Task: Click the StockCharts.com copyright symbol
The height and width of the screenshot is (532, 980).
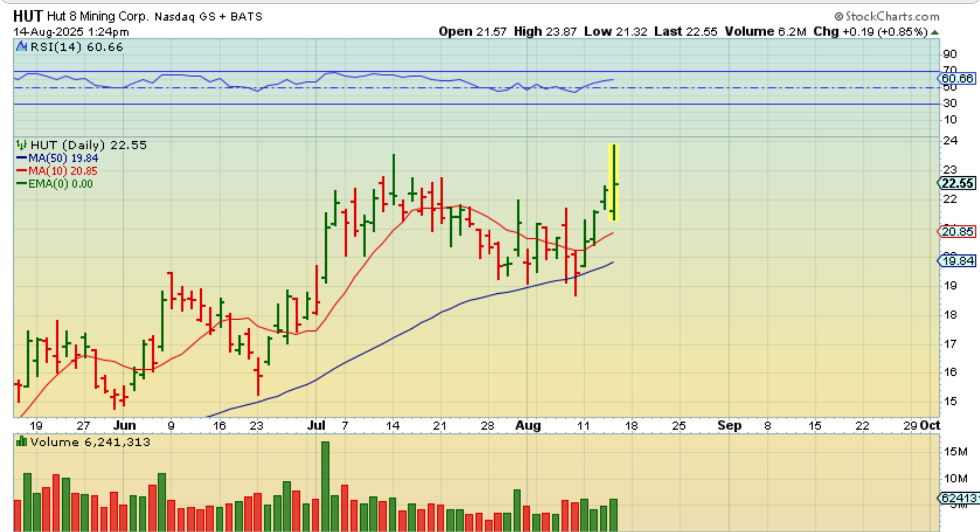Action: tap(838, 17)
